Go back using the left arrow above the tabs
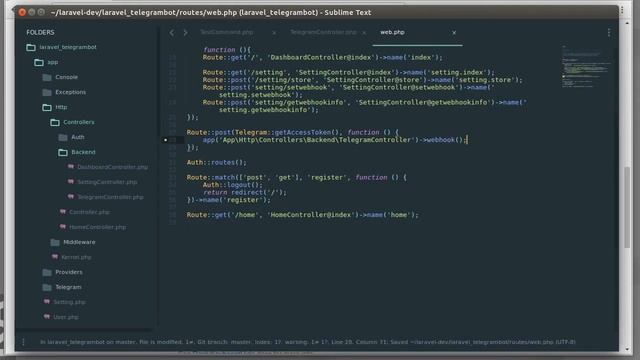 172,33
